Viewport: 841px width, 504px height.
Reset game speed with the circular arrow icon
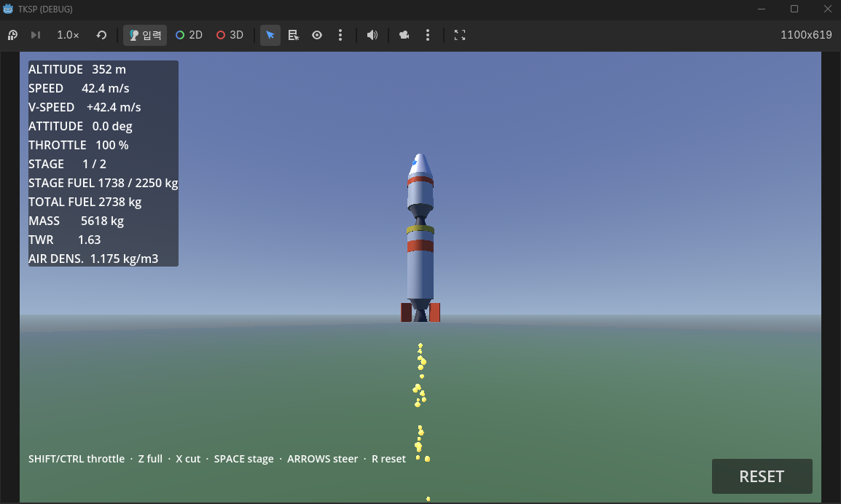point(101,36)
